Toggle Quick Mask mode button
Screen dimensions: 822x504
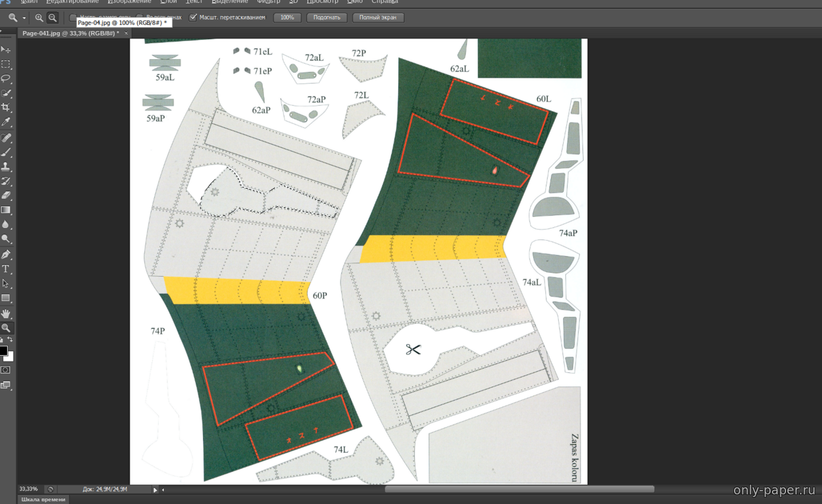[x=6, y=370]
